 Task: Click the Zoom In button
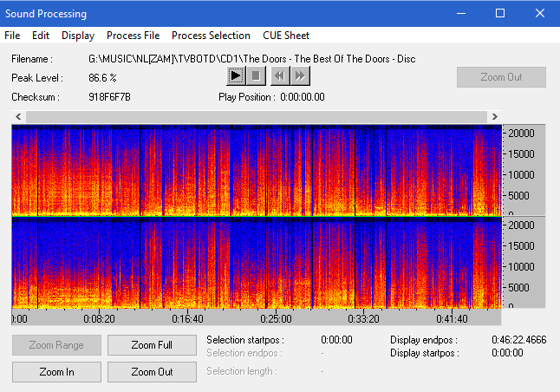56,372
